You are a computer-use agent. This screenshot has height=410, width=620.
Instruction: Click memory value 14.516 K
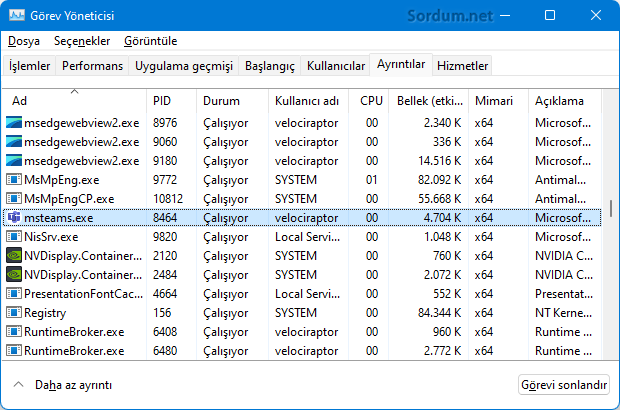[x=440, y=161]
